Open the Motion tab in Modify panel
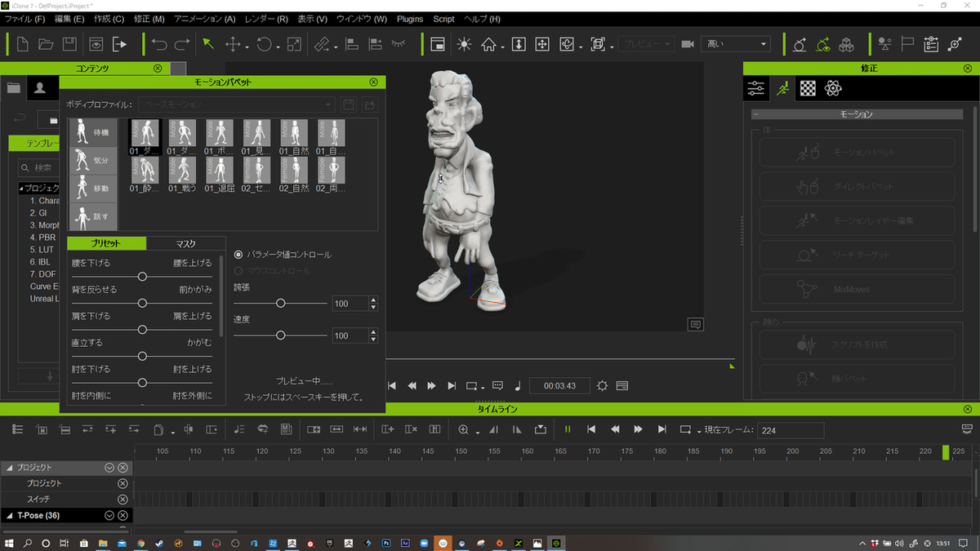Image resolution: width=980 pixels, height=551 pixels. [782, 88]
